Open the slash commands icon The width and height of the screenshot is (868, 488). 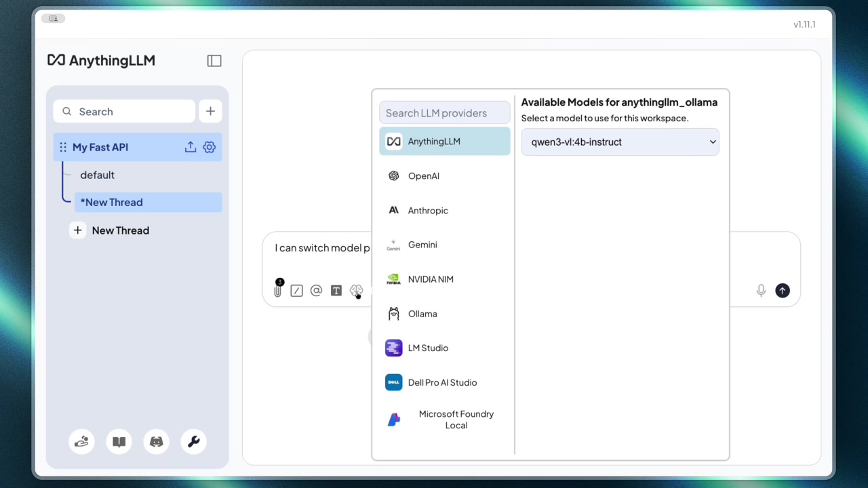[x=296, y=290]
